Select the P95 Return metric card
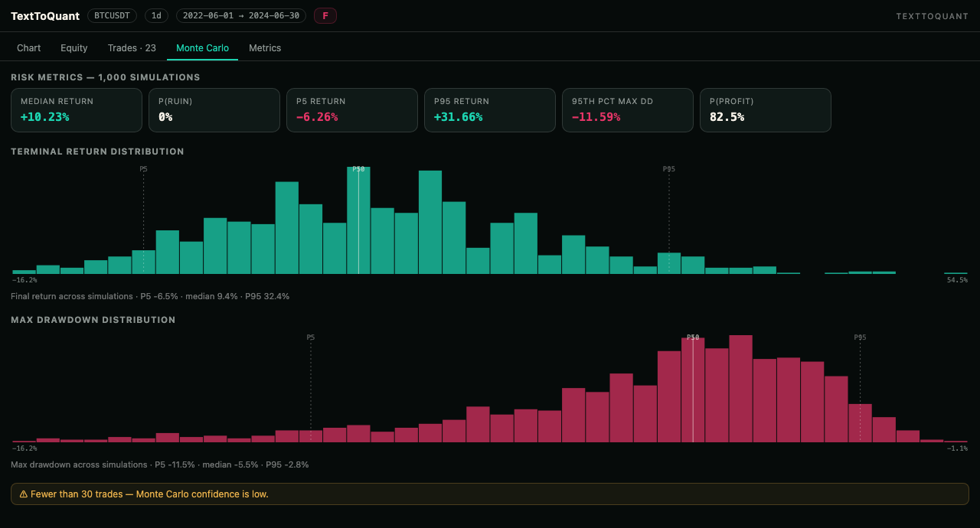980x528 pixels. [490, 110]
